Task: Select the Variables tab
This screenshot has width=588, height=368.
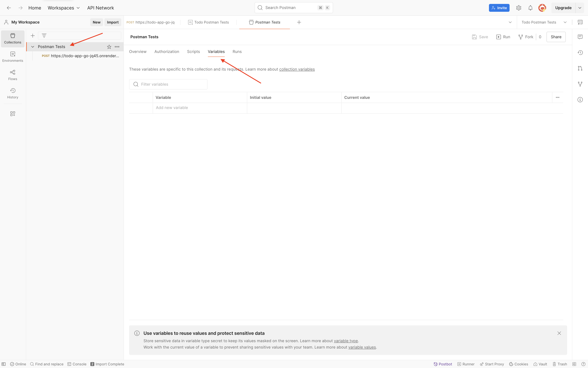Action: click(x=216, y=52)
